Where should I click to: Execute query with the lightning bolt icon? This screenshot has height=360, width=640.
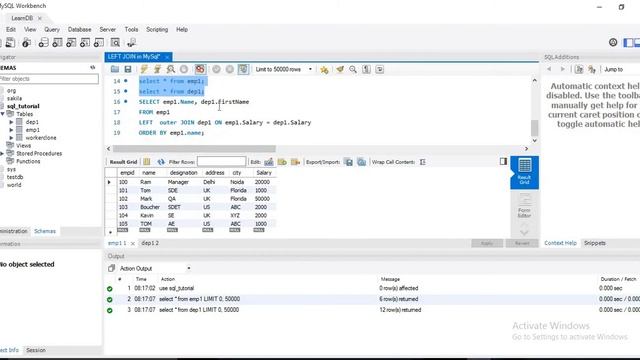[144, 69]
